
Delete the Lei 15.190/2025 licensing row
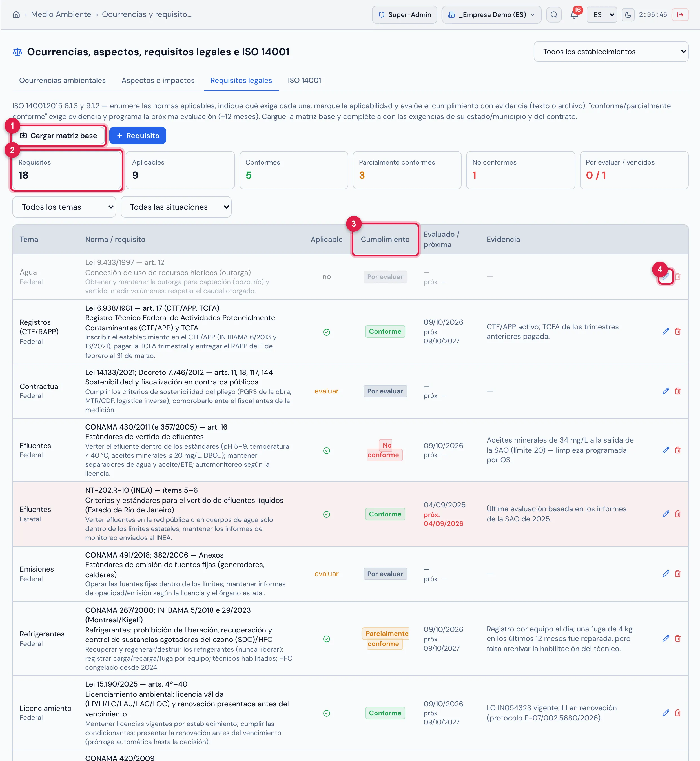(x=678, y=713)
